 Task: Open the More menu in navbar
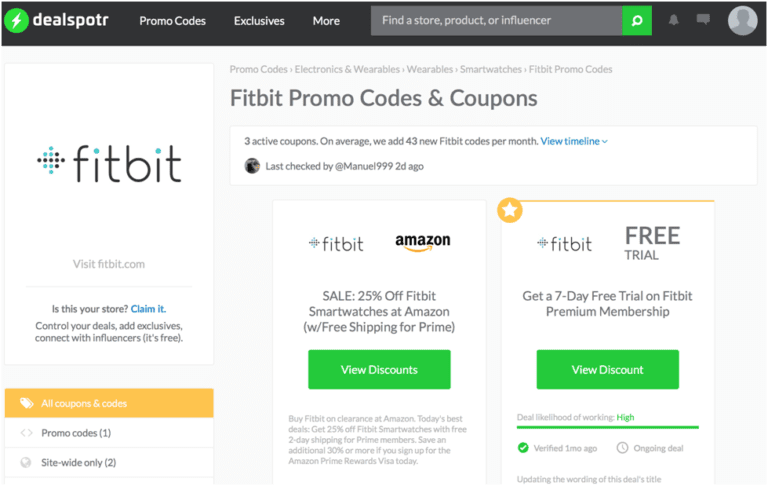[326, 21]
